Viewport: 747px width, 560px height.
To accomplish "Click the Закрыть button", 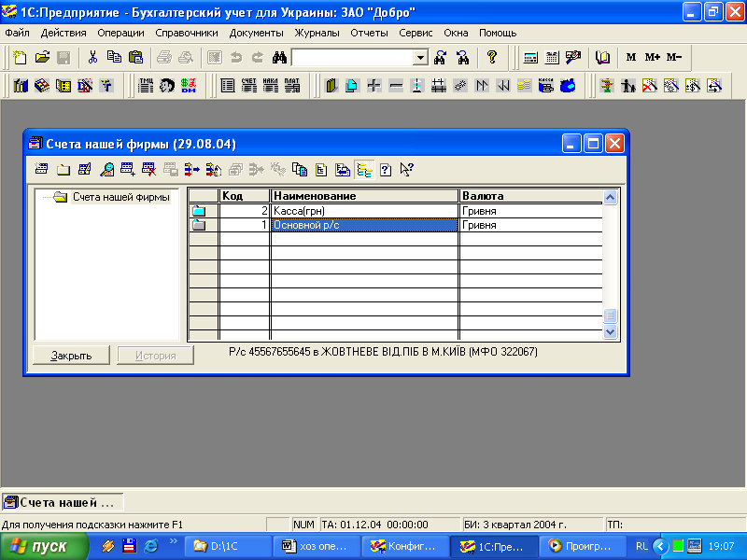I will click(x=71, y=356).
